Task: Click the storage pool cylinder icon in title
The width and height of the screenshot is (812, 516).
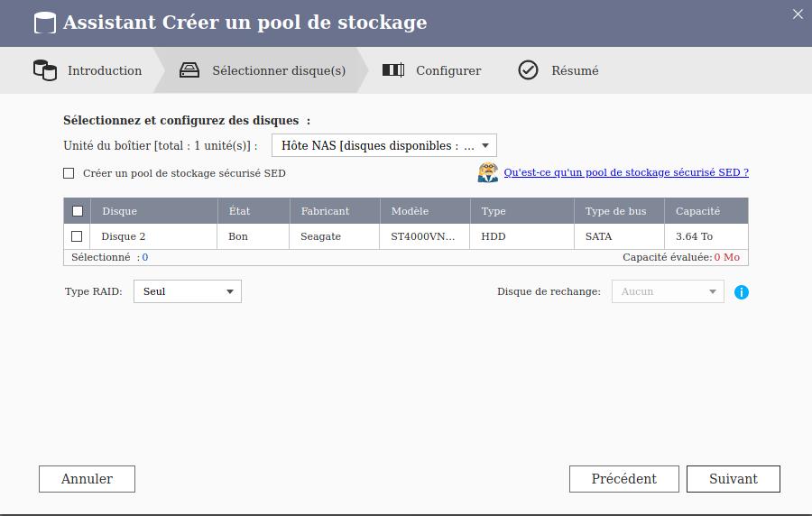Action: [x=45, y=23]
